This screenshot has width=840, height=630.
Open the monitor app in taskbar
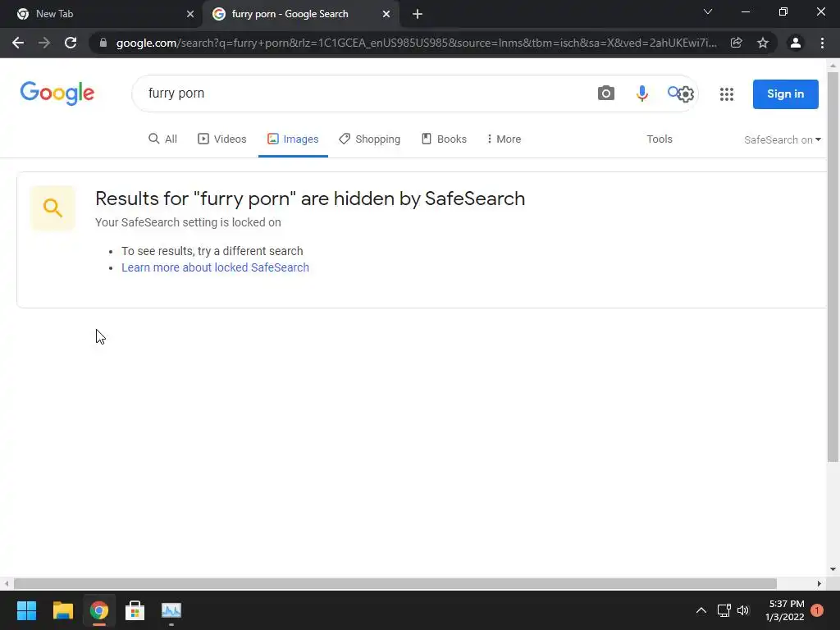(x=171, y=610)
